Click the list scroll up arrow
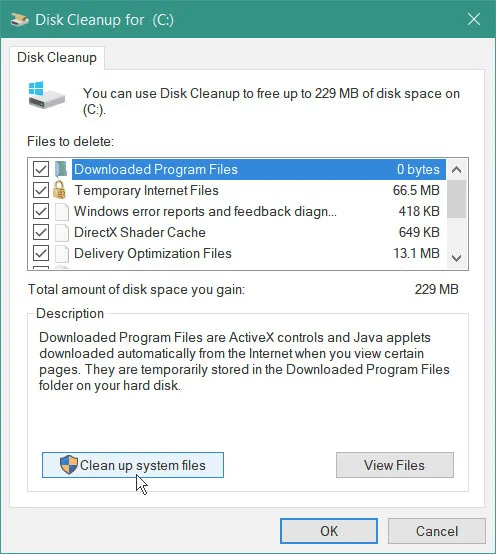 pyautogui.click(x=456, y=170)
